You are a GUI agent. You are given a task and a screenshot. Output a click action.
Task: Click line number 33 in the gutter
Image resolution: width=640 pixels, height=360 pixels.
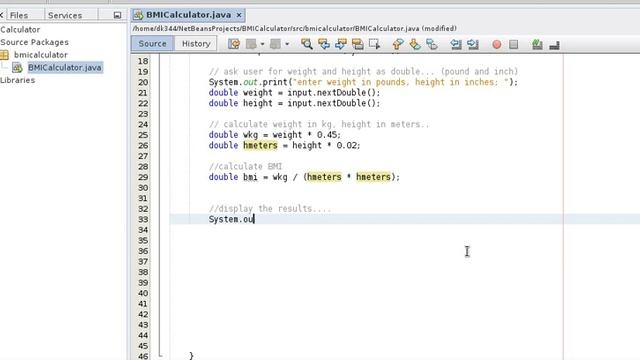tap(143, 219)
